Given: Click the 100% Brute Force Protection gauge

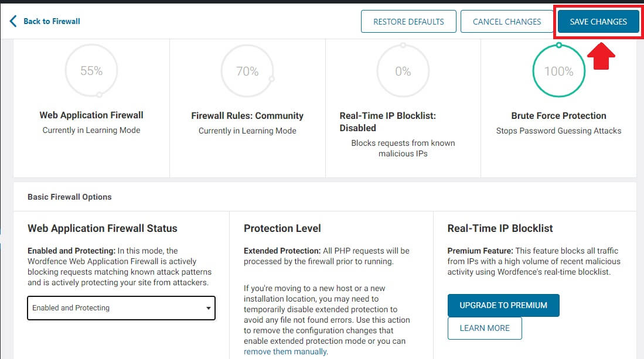Looking at the screenshot, I should (558, 71).
